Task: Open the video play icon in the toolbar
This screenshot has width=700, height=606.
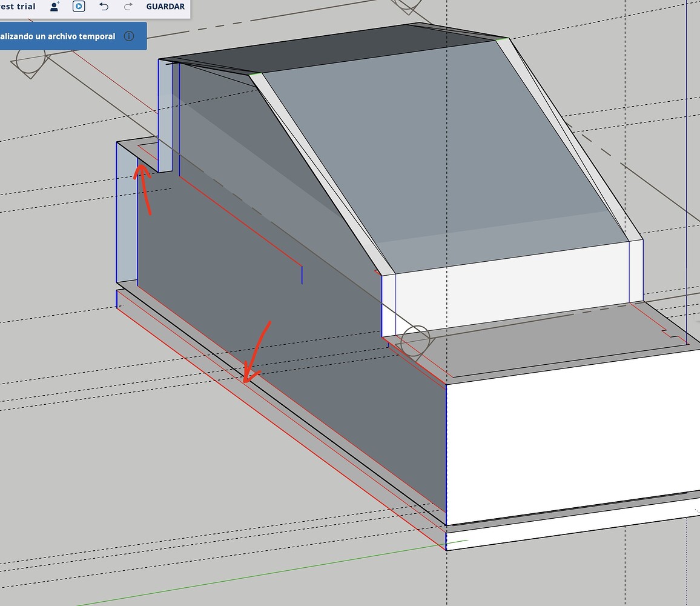Action: (x=79, y=7)
